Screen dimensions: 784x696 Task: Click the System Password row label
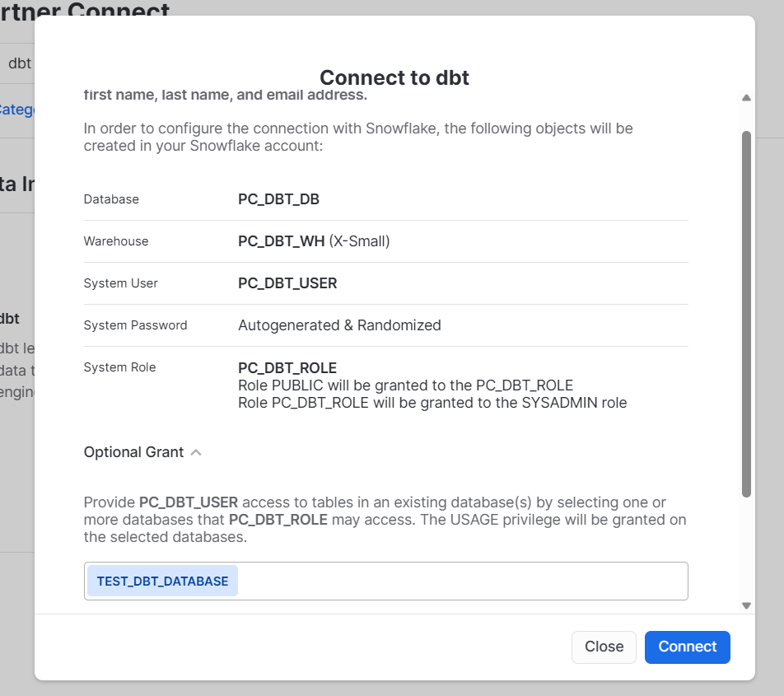tap(135, 325)
